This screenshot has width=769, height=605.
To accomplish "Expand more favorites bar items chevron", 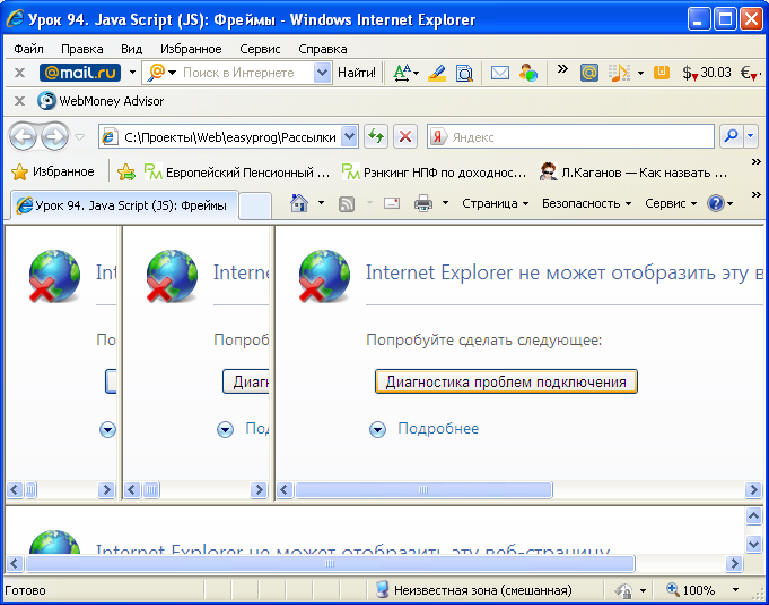I will 756,162.
